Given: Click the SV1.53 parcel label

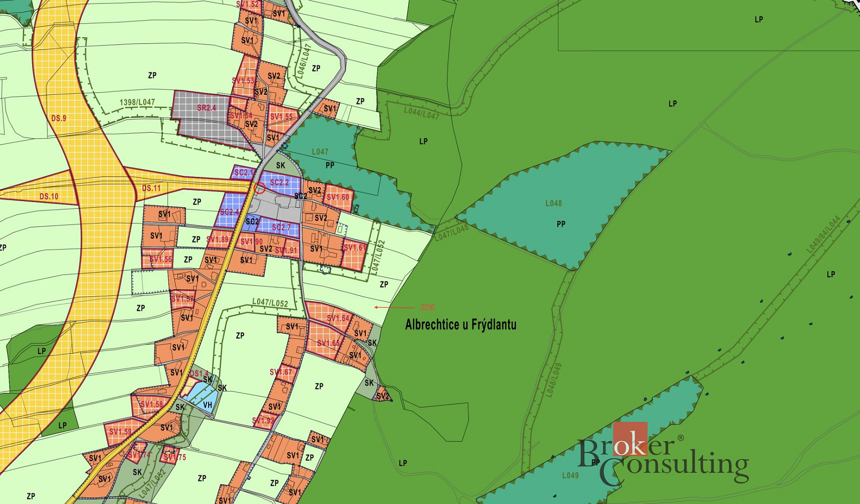Looking at the screenshot, I should [x=243, y=81].
